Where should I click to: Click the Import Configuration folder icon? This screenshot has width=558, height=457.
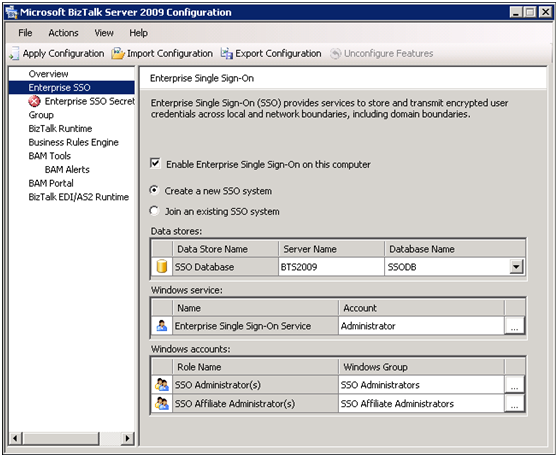(x=118, y=53)
